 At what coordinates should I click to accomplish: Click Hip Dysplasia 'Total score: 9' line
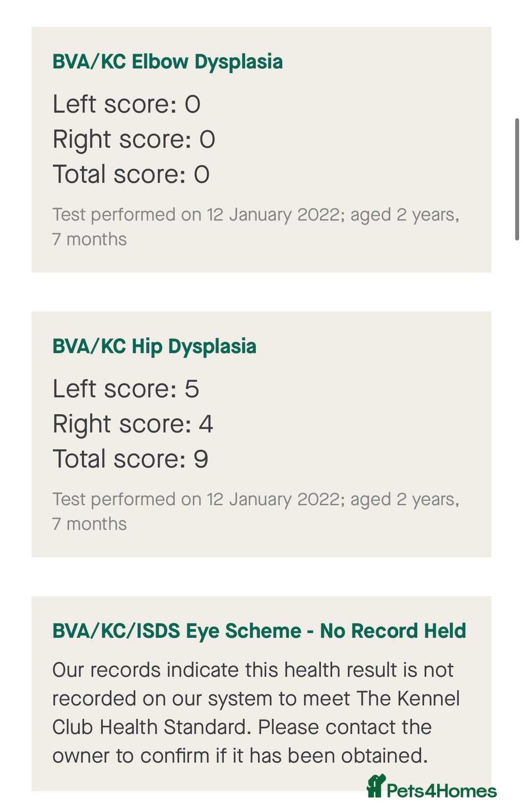(x=130, y=459)
